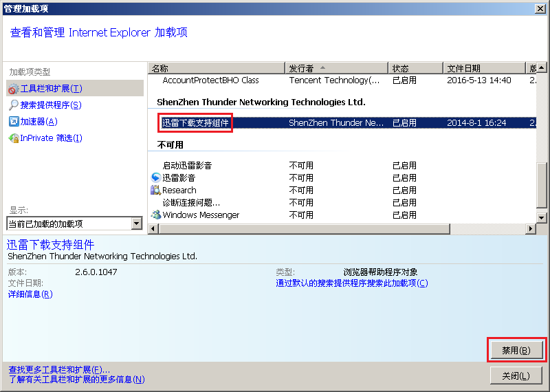This screenshot has width=550, height=392.
Task: Close the dialog with title bar X
Action: (541, 8)
